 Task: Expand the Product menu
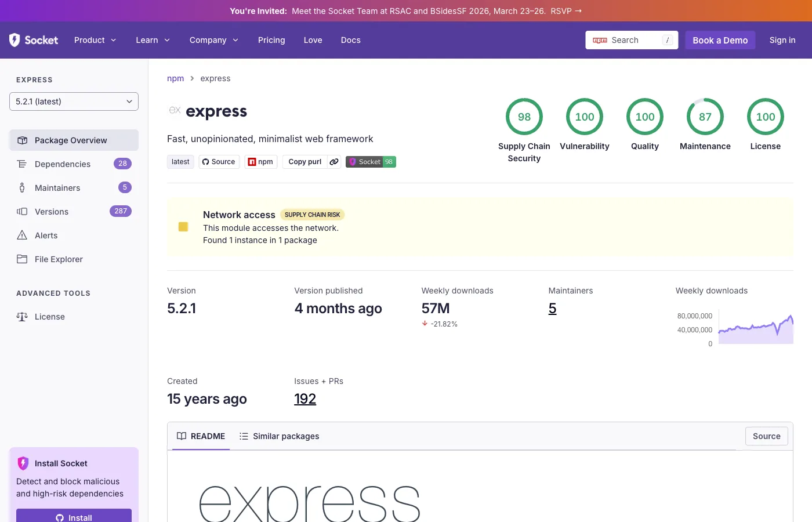(x=95, y=40)
